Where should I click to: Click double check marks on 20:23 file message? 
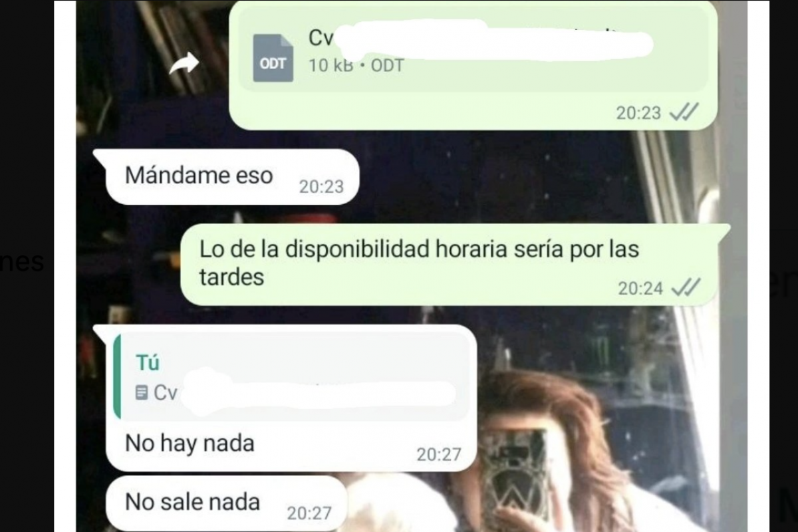684,113
